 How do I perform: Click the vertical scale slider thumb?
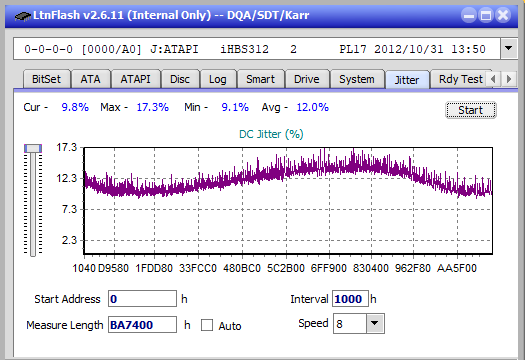click(33, 148)
